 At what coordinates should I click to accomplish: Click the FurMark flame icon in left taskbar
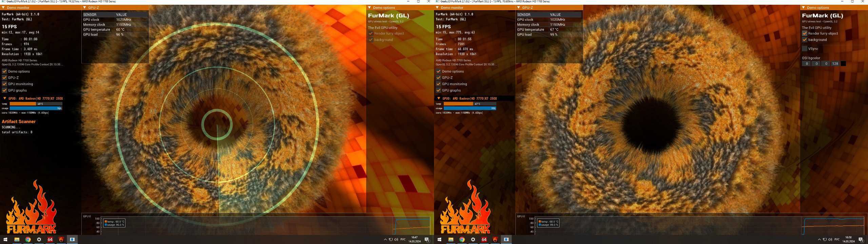[61, 239]
